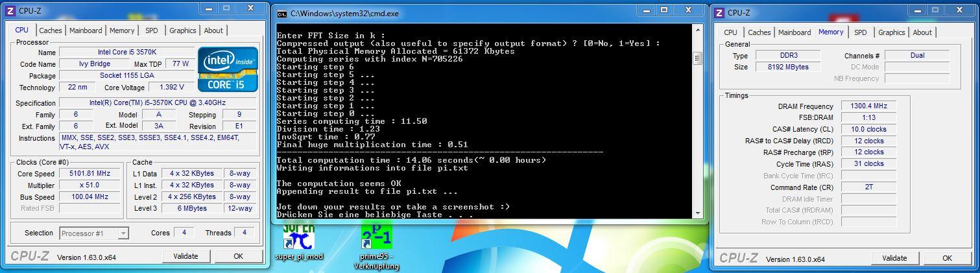
Task: Click the Core Speed value 5101.81 MHz
Action: pos(90,173)
